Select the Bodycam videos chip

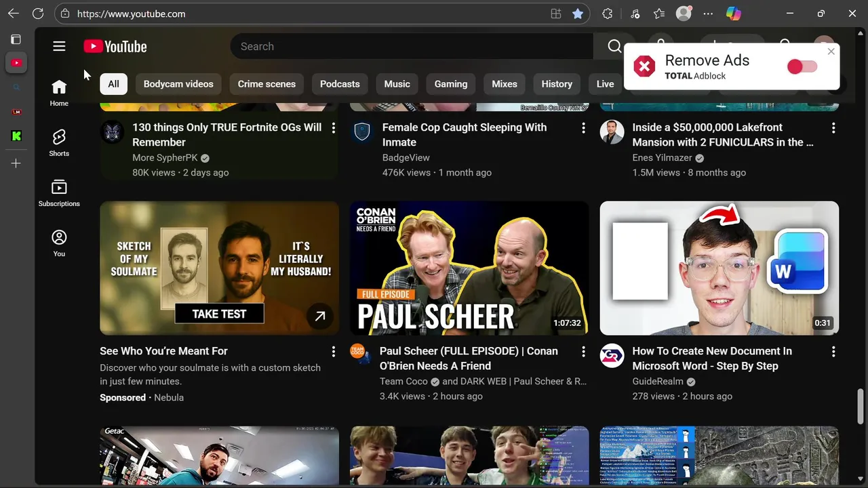pos(178,84)
